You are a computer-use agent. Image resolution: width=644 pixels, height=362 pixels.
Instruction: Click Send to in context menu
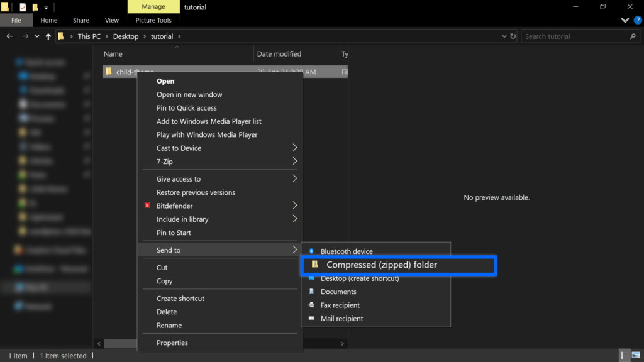click(x=219, y=250)
